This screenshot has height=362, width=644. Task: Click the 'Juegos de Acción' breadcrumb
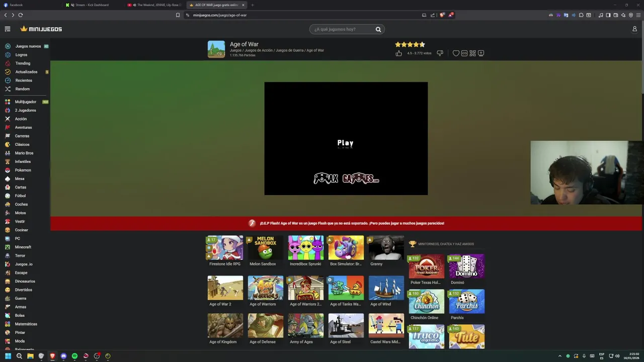pos(259,50)
